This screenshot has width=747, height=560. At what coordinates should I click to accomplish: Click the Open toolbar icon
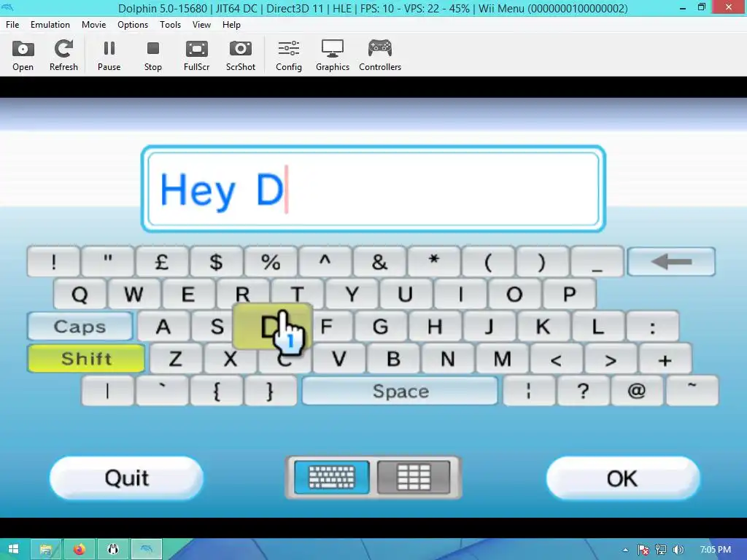tap(23, 55)
